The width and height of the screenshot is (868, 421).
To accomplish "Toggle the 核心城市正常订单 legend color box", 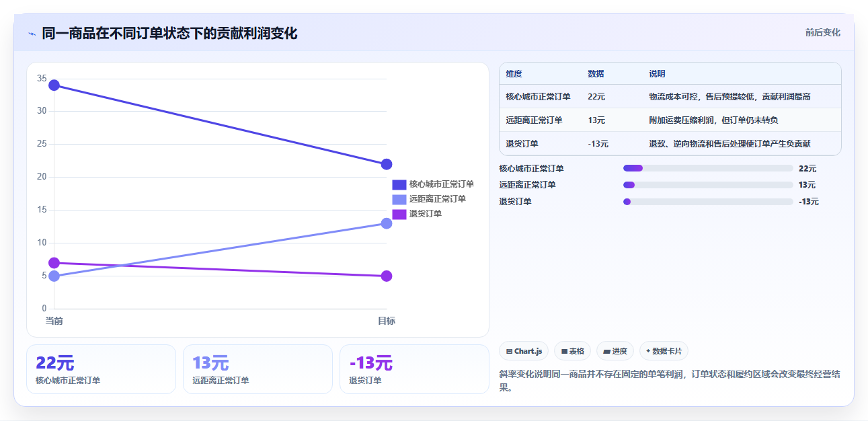I will click(399, 184).
